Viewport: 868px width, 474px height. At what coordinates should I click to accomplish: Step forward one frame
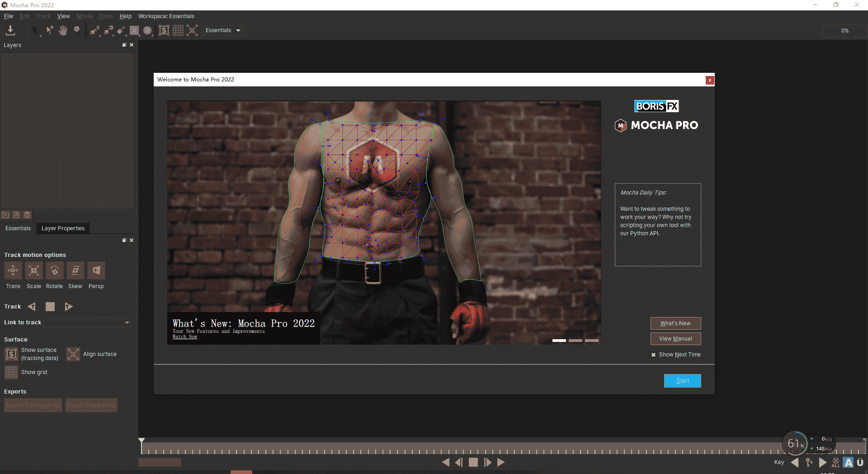pyautogui.click(x=487, y=462)
